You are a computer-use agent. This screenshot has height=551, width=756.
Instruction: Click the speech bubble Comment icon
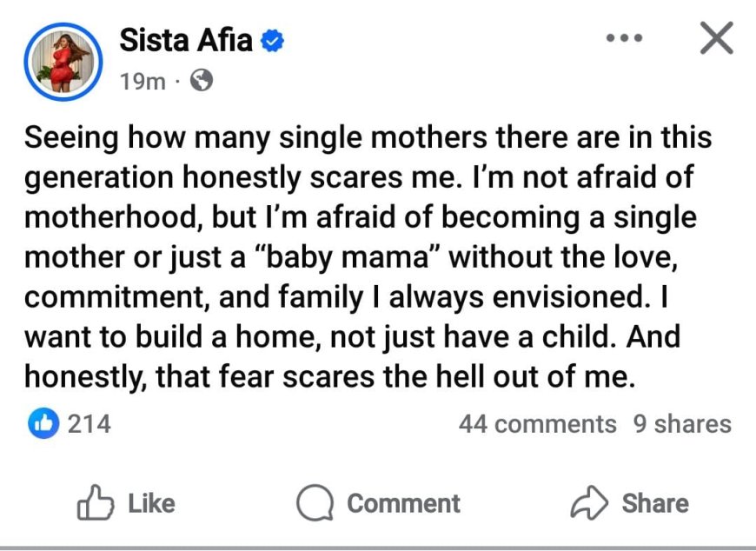pos(315,503)
